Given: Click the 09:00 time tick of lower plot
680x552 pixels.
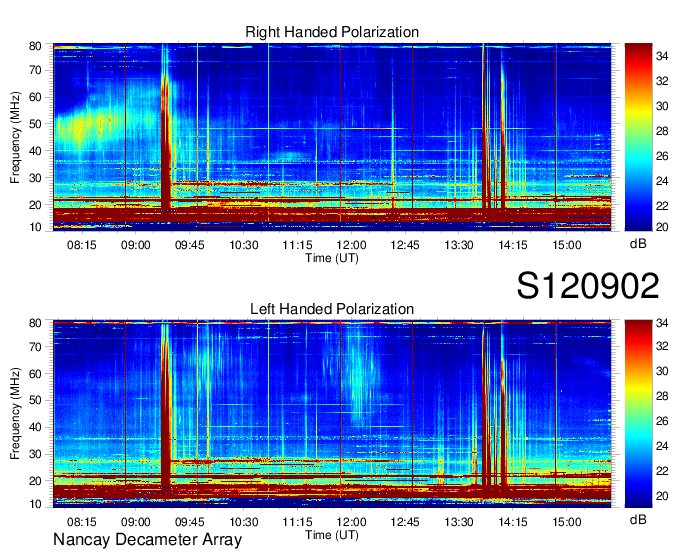Looking at the screenshot, I should click(x=135, y=522).
